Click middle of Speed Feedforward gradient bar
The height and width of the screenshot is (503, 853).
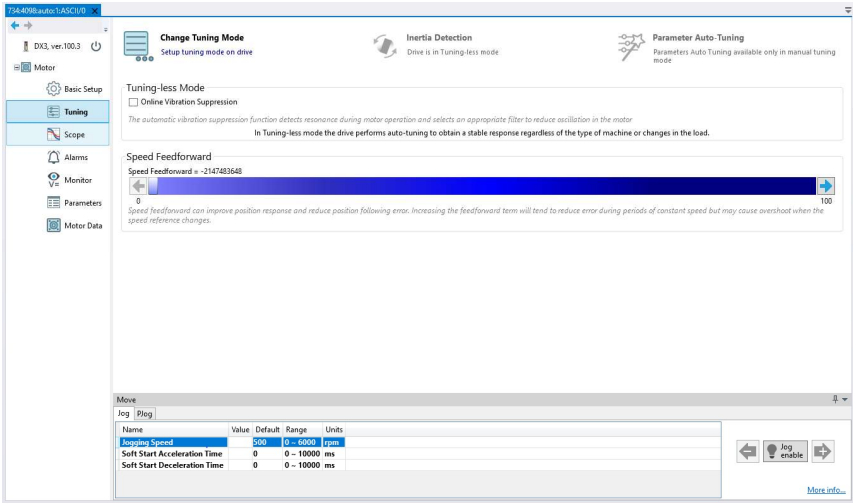(482, 186)
